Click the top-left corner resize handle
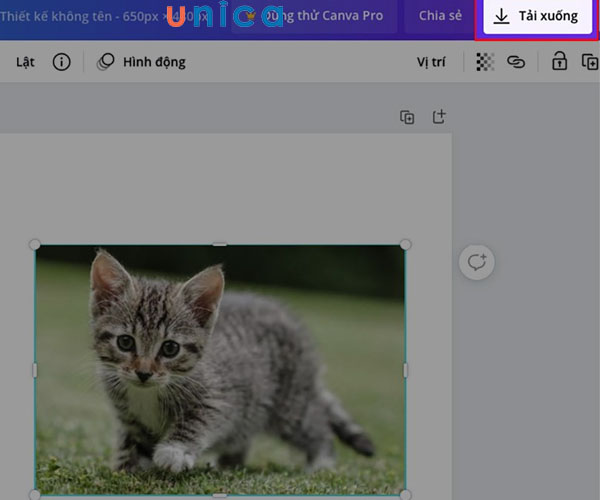Screen dimensions: 600x500 (35, 245)
